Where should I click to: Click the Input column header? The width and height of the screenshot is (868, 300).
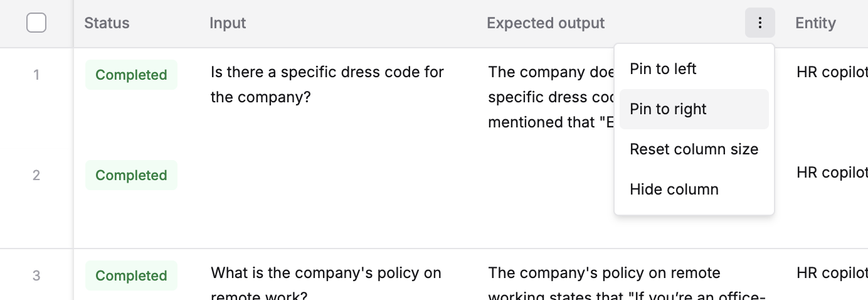click(x=228, y=23)
